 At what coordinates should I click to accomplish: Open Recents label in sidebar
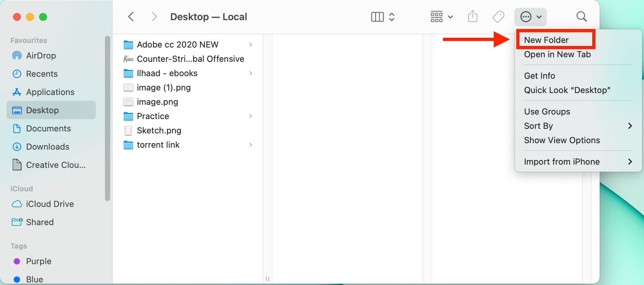[x=42, y=74]
